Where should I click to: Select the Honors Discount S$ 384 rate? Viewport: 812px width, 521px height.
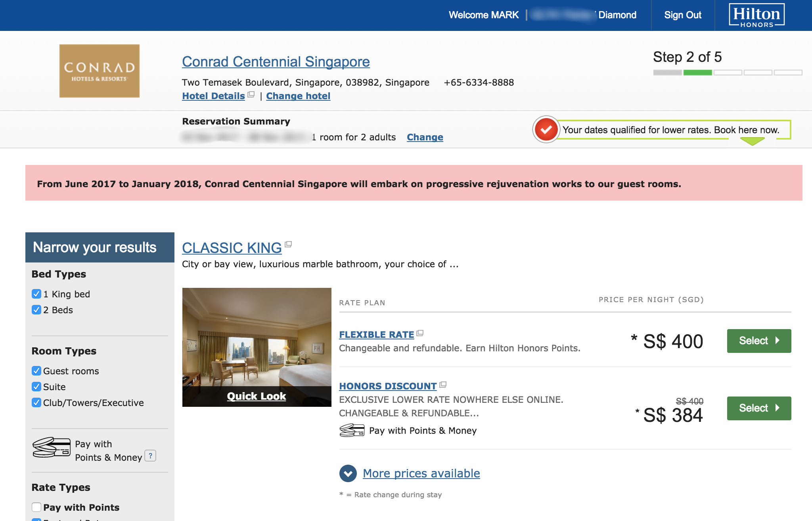pyautogui.click(x=759, y=408)
